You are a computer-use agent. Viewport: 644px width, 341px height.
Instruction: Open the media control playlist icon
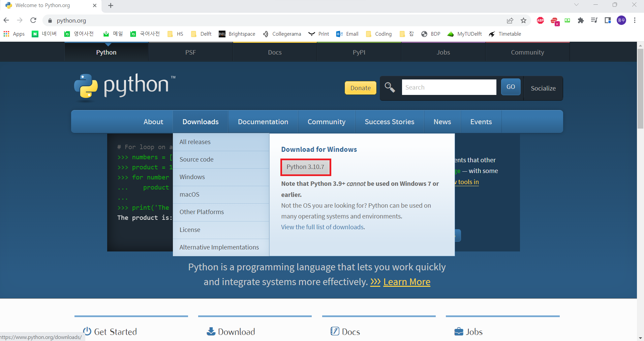594,21
